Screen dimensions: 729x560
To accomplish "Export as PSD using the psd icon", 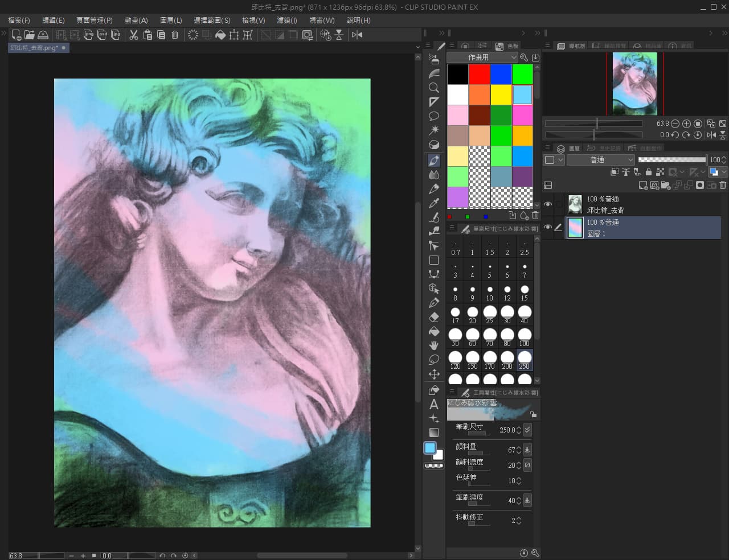I will tap(103, 35).
